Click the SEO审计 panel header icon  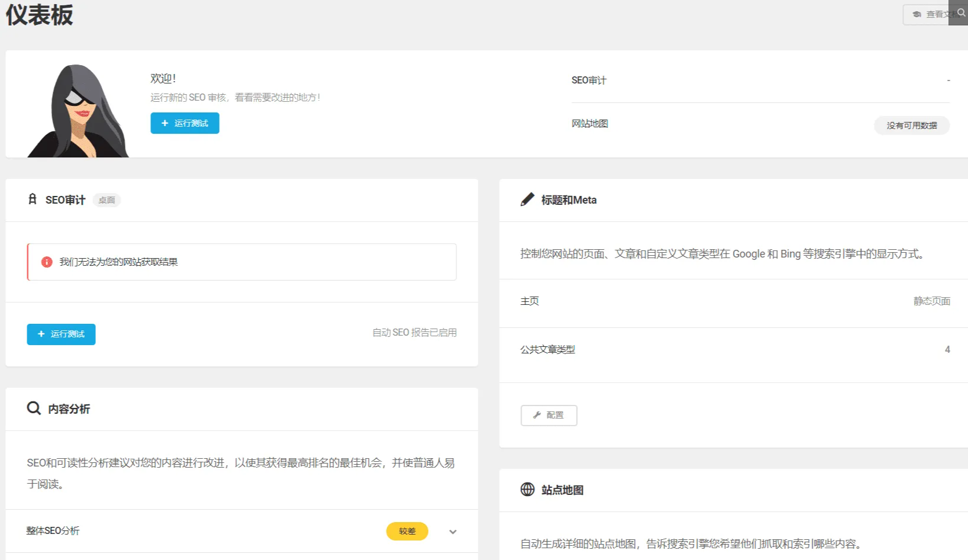[x=33, y=199]
